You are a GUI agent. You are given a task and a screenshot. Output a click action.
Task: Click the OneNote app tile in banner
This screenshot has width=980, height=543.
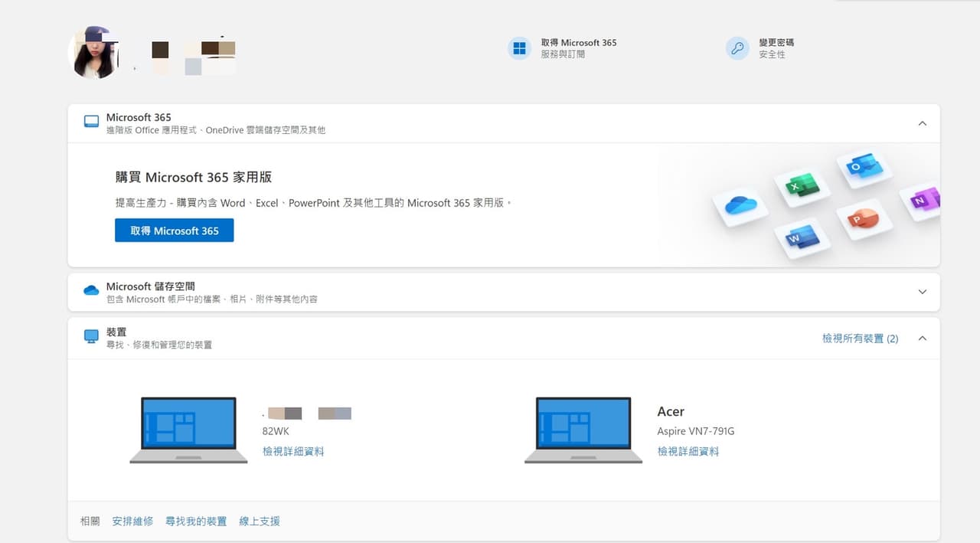point(921,201)
